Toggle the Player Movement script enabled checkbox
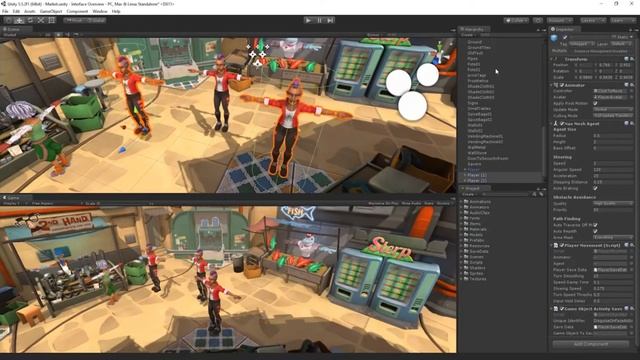 pyautogui.click(x=562, y=245)
